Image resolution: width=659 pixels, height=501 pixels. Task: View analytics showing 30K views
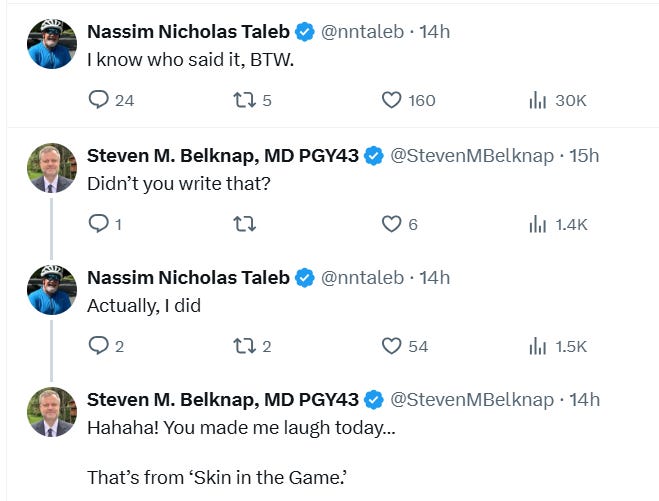(537, 100)
